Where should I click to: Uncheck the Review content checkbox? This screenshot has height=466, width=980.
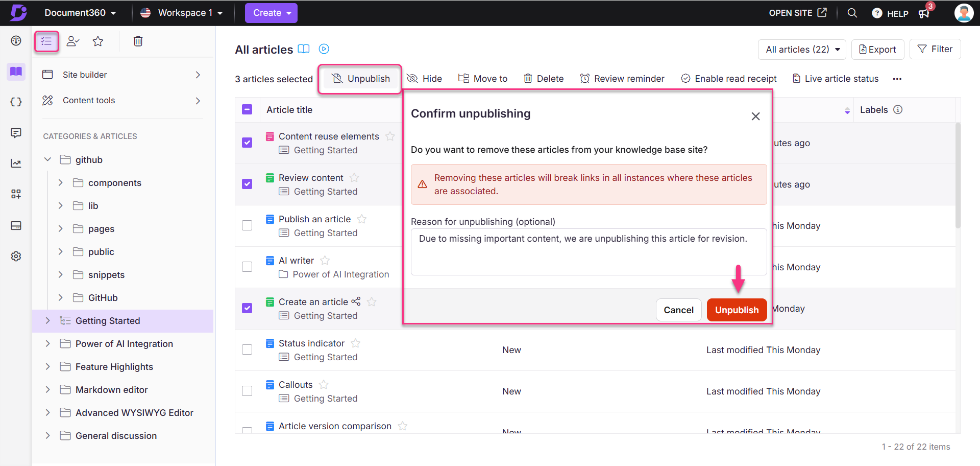pyautogui.click(x=247, y=184)
